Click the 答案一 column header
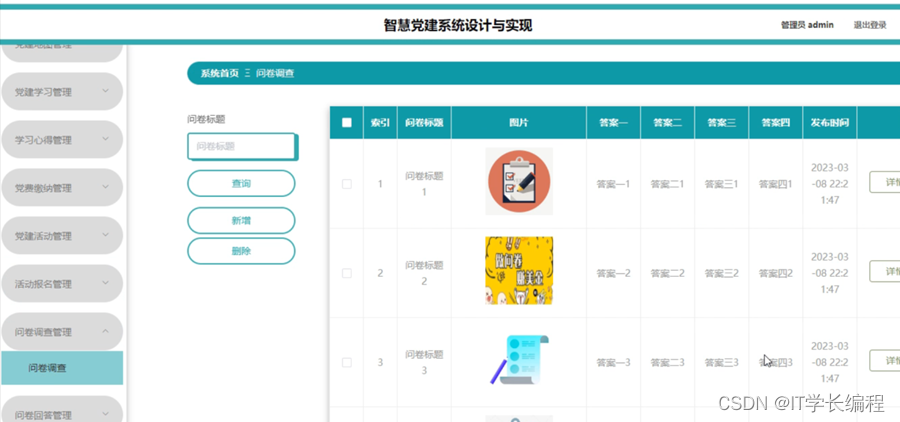Viewport: 900px width, 422px height. click(x=614, y=122)
